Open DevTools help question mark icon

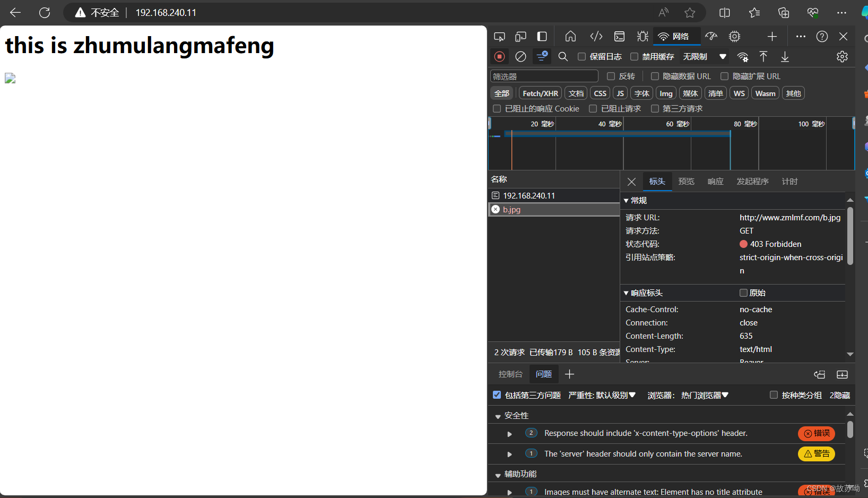pyautogui.click(x=822, y=36)
